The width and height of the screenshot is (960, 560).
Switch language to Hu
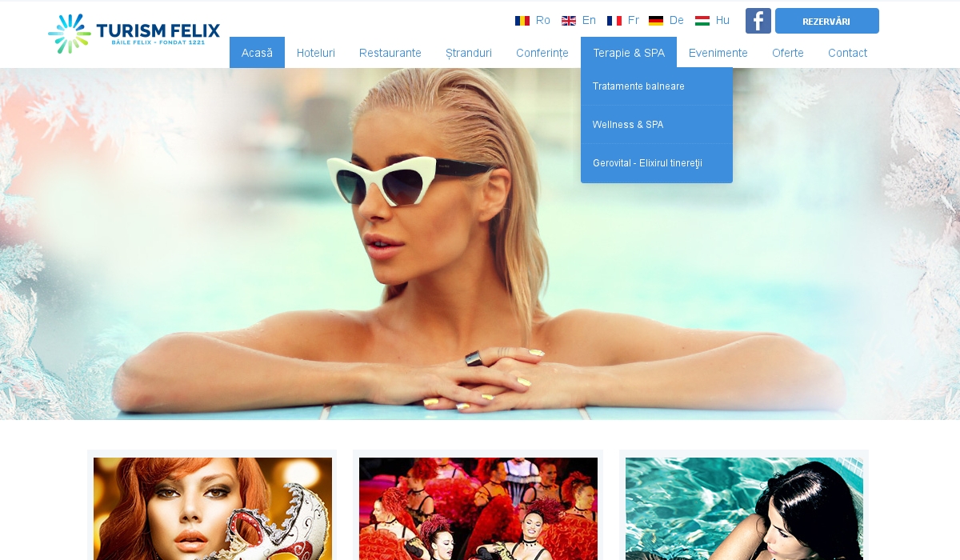(722, 21)
